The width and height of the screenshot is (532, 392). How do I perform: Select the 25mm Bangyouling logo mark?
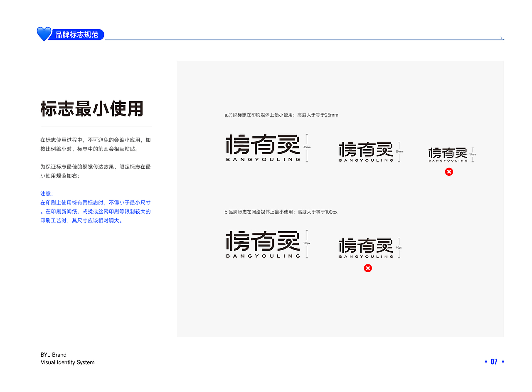366,150
